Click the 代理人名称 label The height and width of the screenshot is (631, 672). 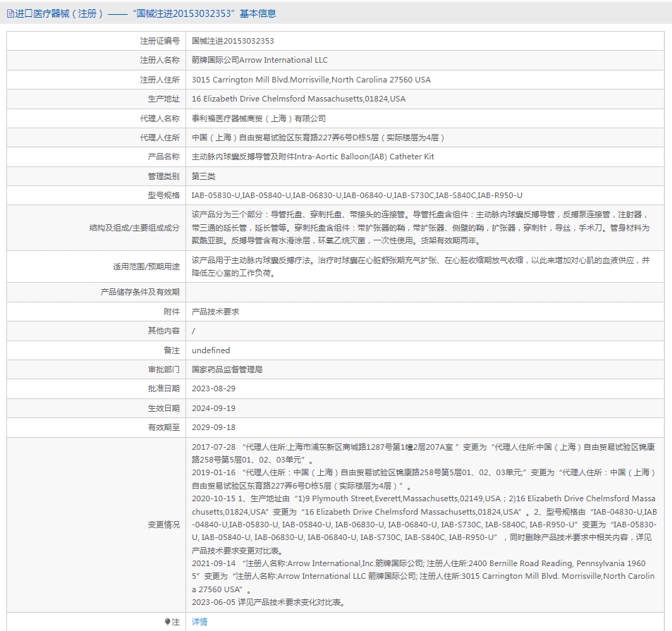[159, 118]
